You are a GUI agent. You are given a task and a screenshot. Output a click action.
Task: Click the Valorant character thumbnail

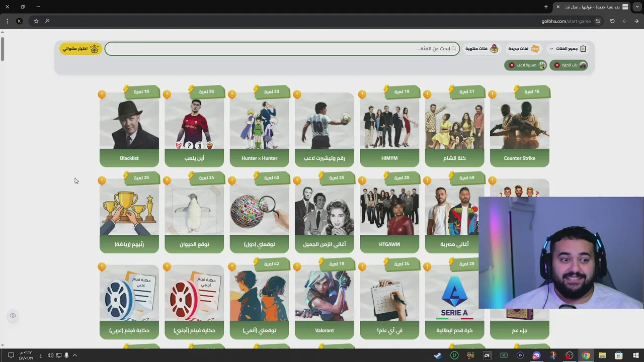click(x=325, y=296)
